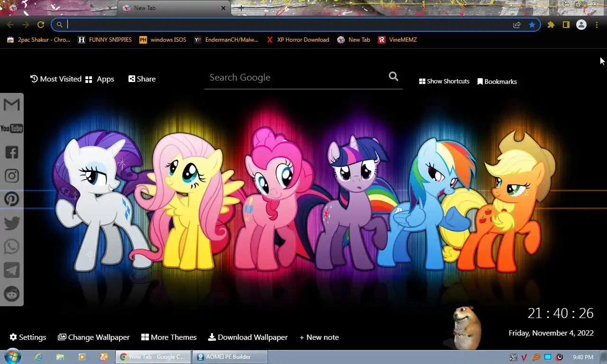The width and height of the screenshot is (607, 364).
Task: Switch to AOMEI PE Builder window
Action: [230, 357]
